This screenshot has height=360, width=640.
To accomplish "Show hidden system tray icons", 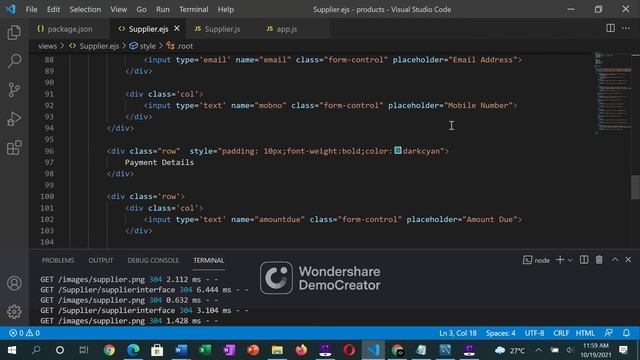I will tap(538, 350).
